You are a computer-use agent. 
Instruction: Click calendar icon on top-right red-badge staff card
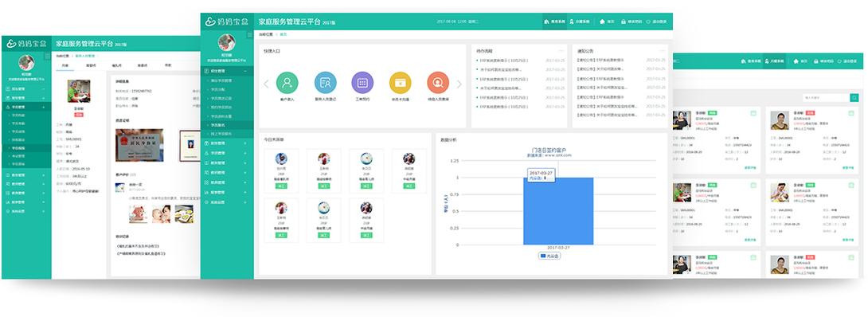point(850,113)
